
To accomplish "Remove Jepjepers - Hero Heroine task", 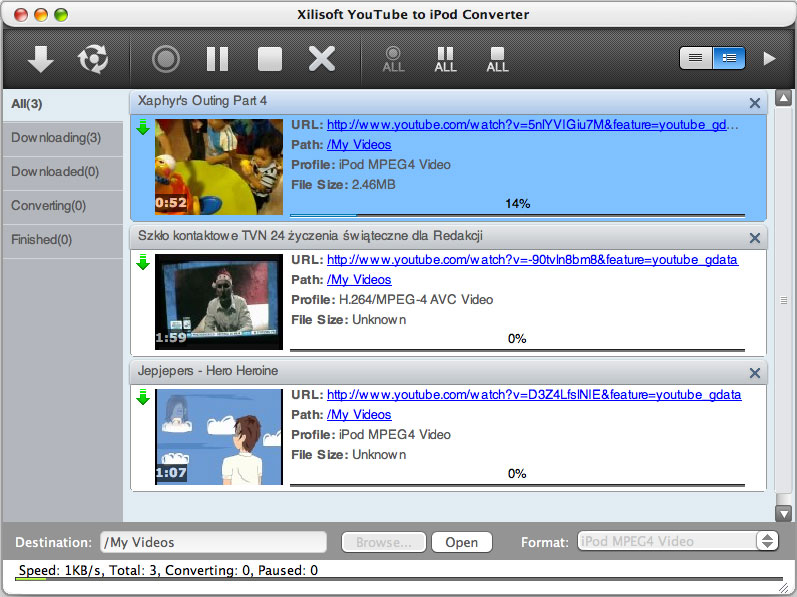I will [x=755, y=373].
